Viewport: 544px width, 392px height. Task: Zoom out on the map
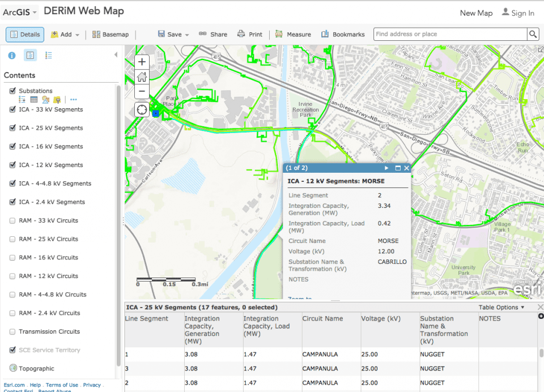(142, 91)
